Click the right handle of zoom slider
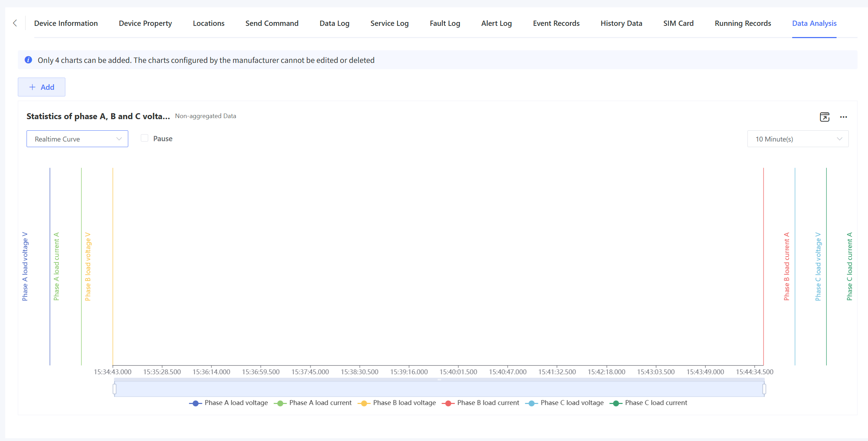 (x=764, y=389)
